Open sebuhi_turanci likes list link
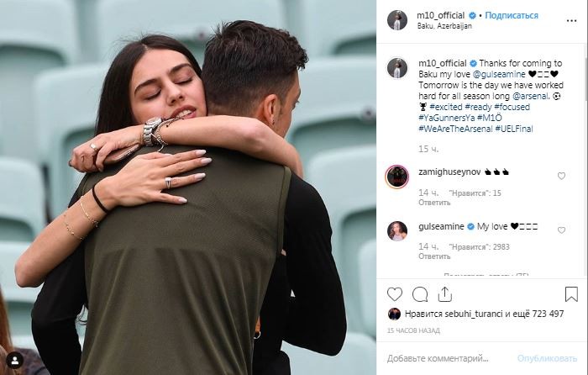This screenshot has width=588, height=375. 473,314
